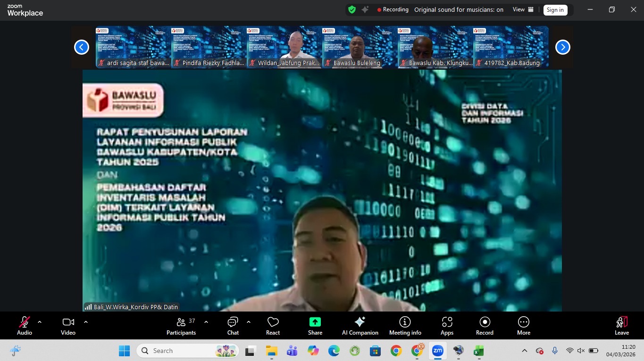Show next participants with right arrow
The width and height of the screenshot is (644, 361).
(562, 47)
